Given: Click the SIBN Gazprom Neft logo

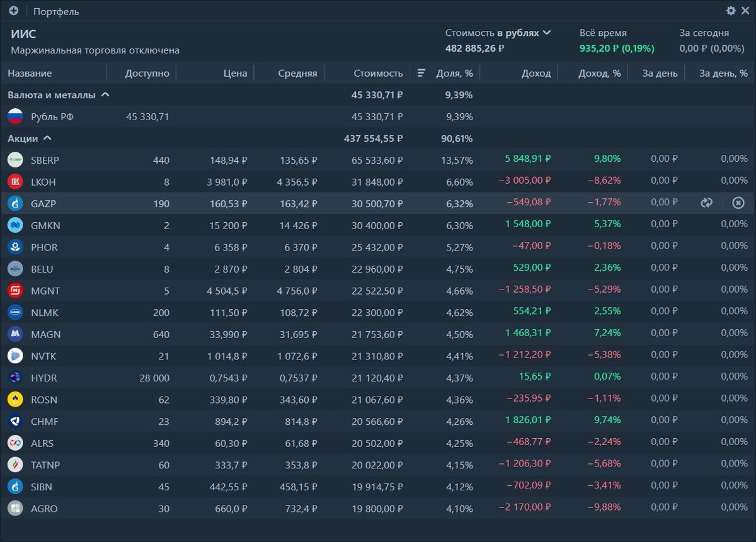Looking at the screenshot, I should click(15, 487).
